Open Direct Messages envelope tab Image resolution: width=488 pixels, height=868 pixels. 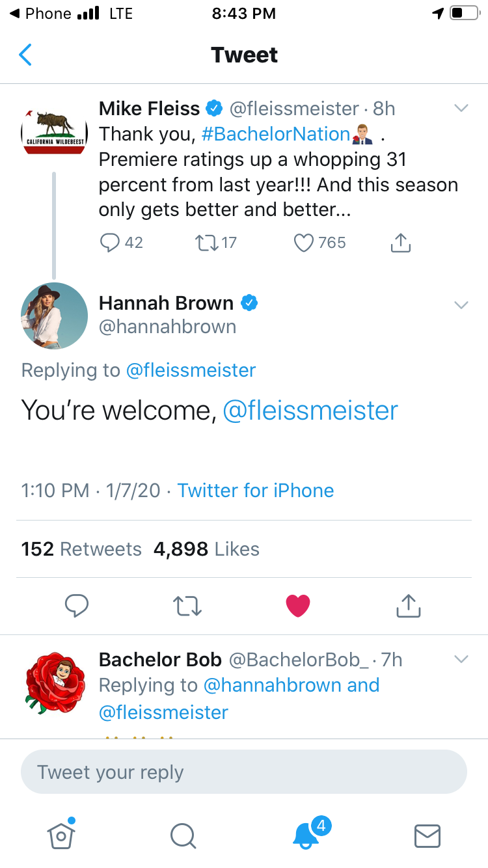[427, 835]
